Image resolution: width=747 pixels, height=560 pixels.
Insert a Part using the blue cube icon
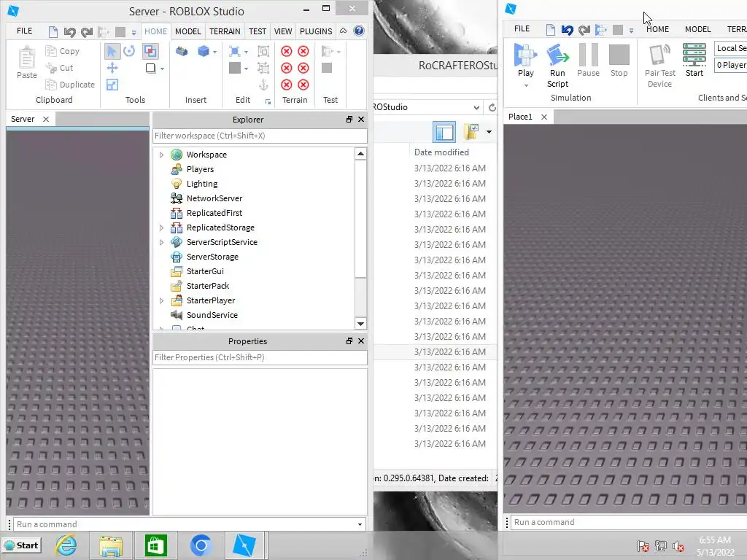coord(204,51)
